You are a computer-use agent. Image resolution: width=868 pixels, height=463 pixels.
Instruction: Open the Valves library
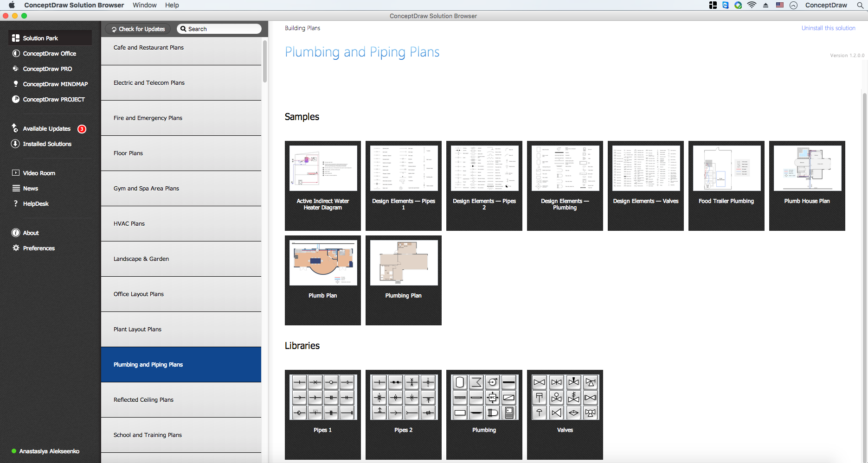point(565,415)
